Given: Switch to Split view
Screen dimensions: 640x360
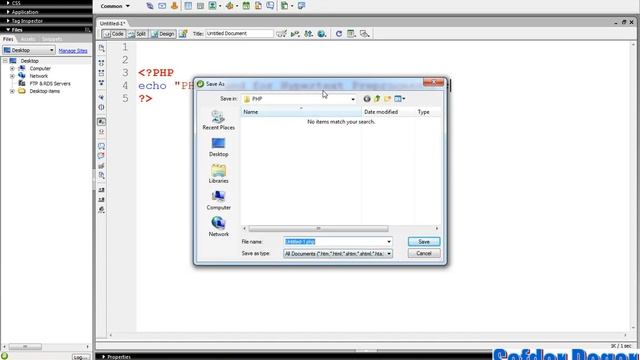Looking at the screenshot, I should point(137,34).
